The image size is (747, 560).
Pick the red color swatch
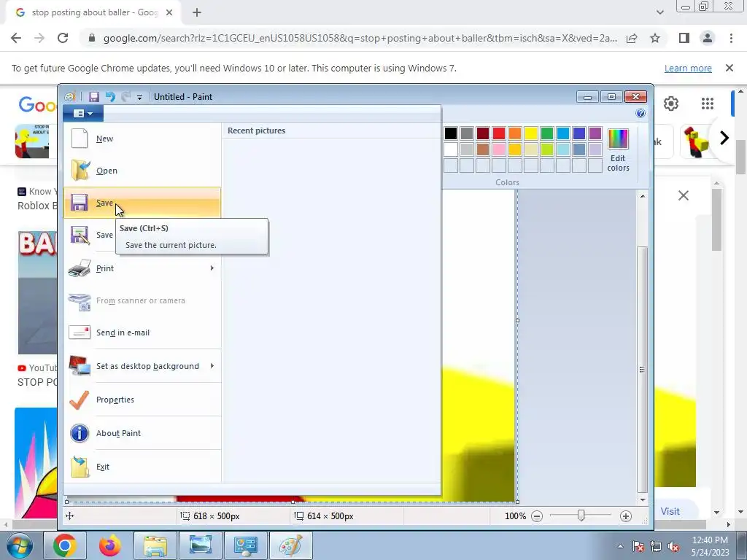click(499, 133)
